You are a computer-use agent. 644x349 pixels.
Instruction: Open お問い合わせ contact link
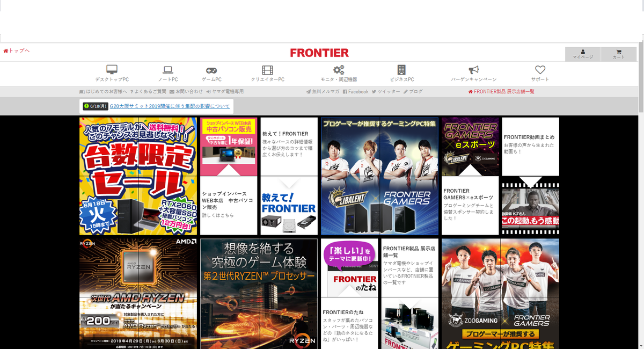(x=186, y=92)
